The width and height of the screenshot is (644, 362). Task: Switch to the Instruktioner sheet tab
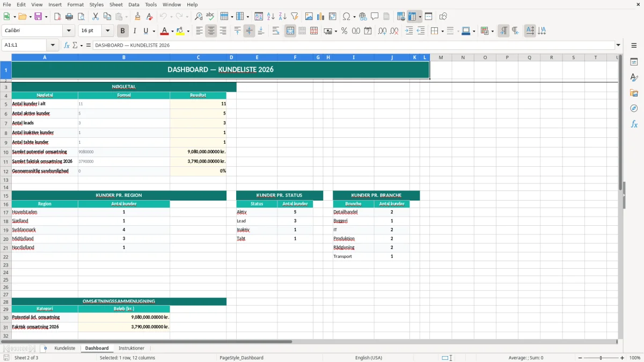click(x=131, y=349)
